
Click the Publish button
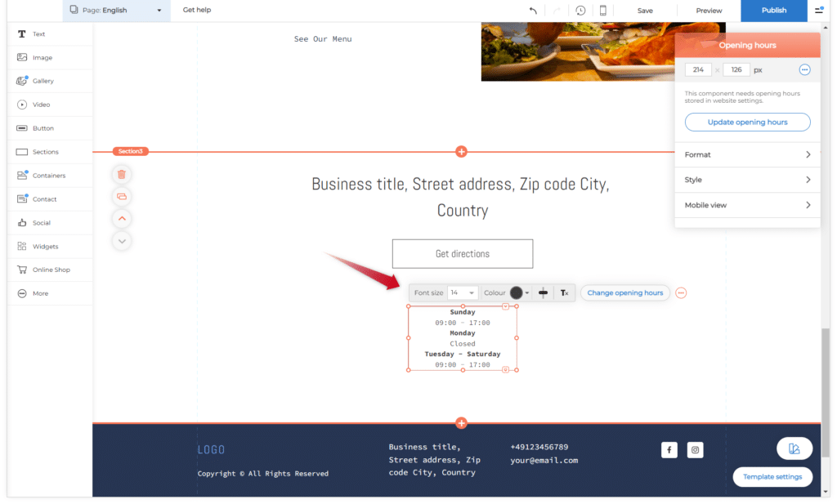click(773, 11)
